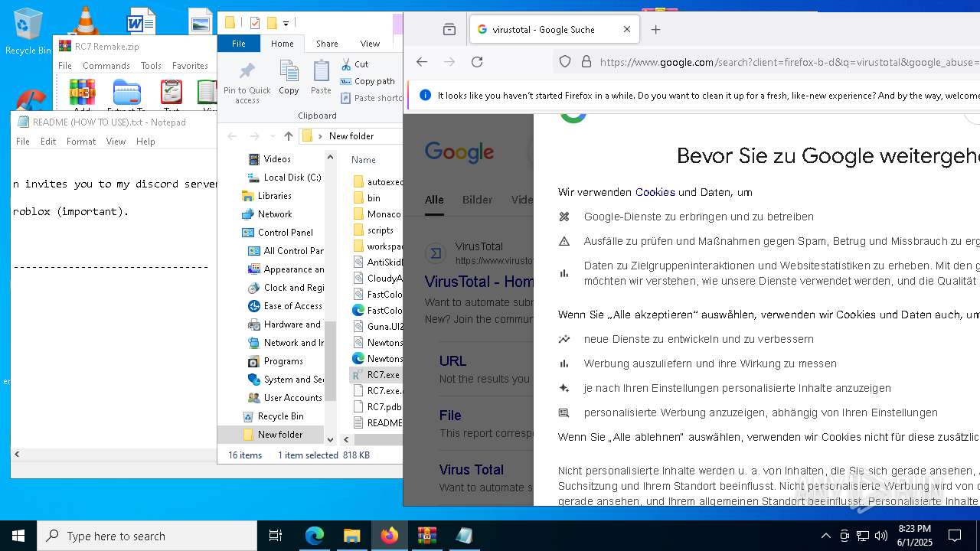Switch to View tab in Explorer ribbon
980x551 pixels.
[x=370, y=44]
